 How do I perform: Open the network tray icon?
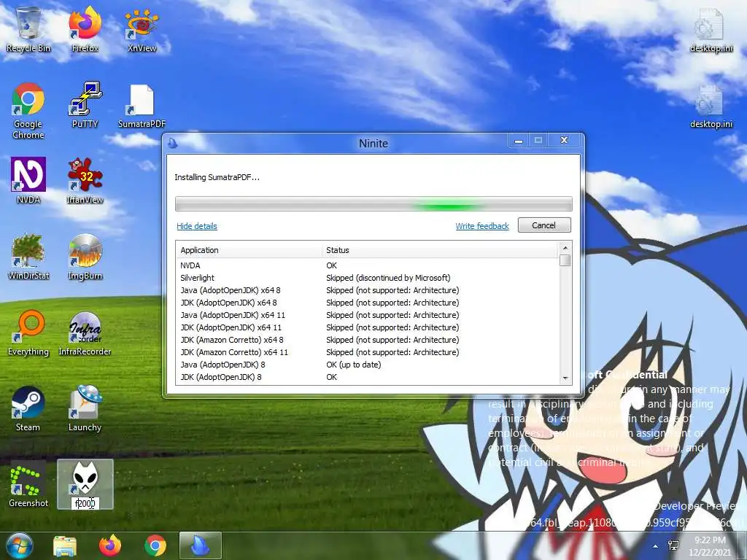coord(673,545)
